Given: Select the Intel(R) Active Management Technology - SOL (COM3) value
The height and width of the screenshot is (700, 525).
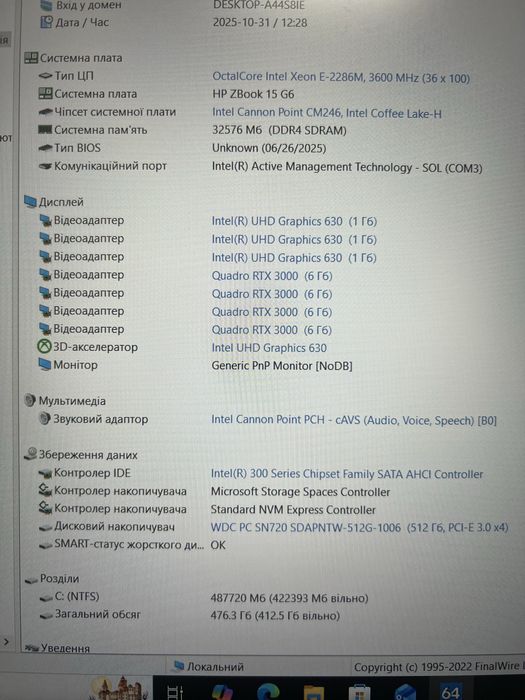Looking at the screenshot, I should [x=347, y=167].
